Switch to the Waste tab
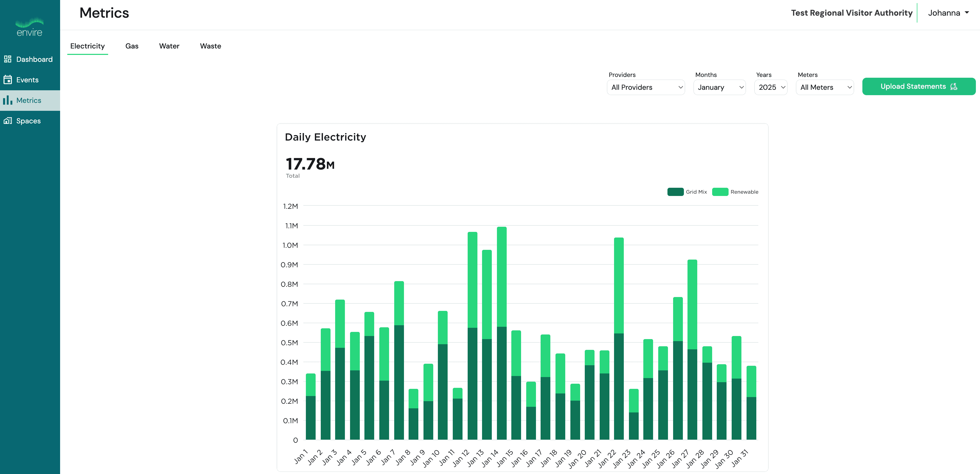The width and height of the screenshot is (980, 474). 210,46
